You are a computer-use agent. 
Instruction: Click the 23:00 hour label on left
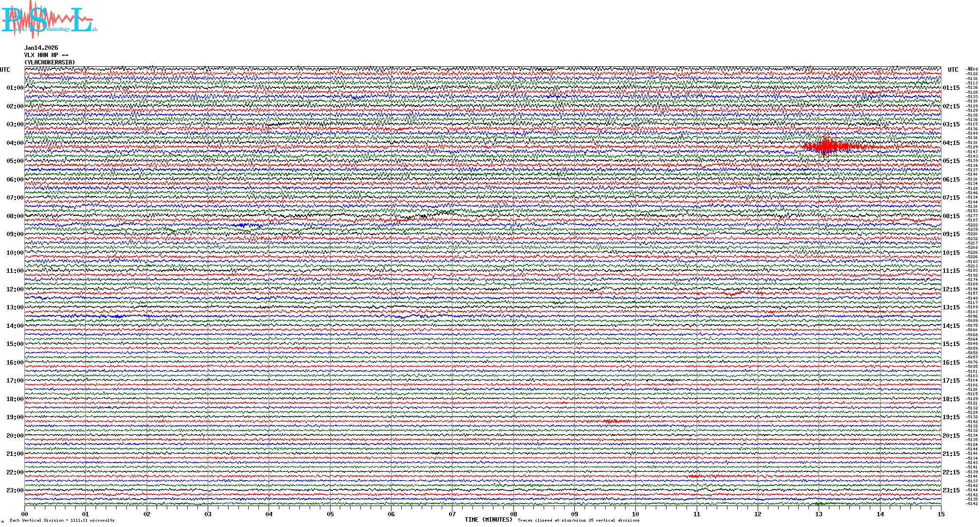[15, 490]
